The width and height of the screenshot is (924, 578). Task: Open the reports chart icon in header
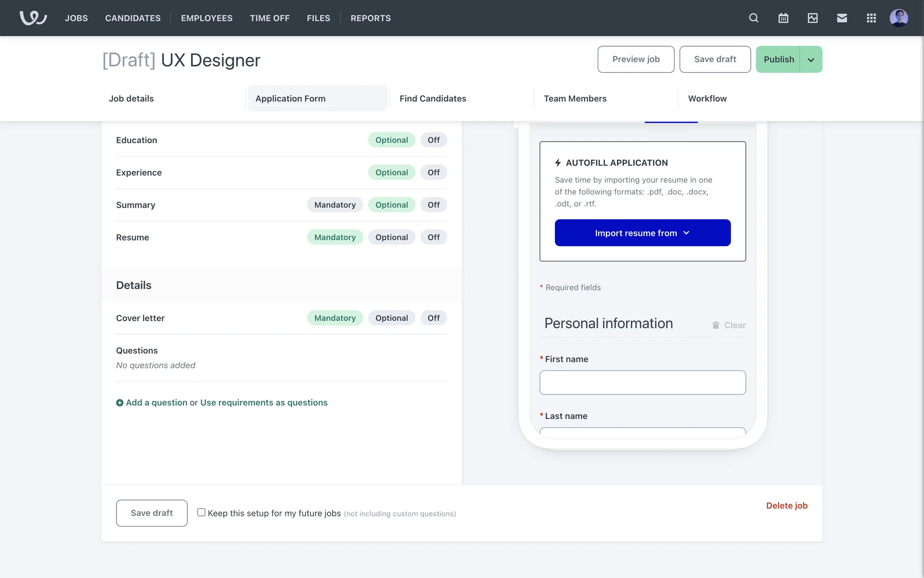812,18
